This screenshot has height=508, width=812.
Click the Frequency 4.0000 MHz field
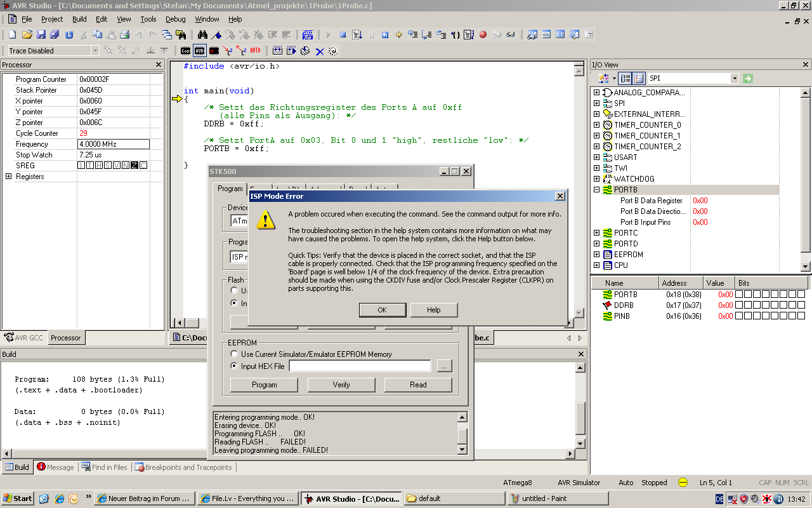pyautogui.click(x=113, y=144)
